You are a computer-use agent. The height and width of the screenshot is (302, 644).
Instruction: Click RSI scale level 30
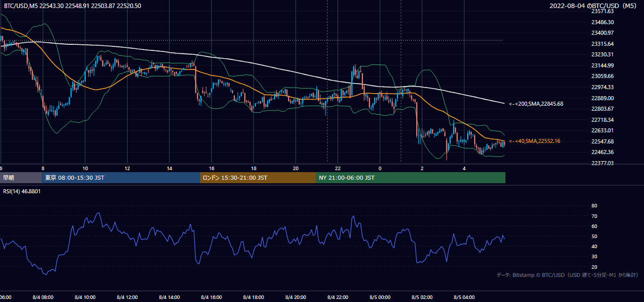coord(594,257)
